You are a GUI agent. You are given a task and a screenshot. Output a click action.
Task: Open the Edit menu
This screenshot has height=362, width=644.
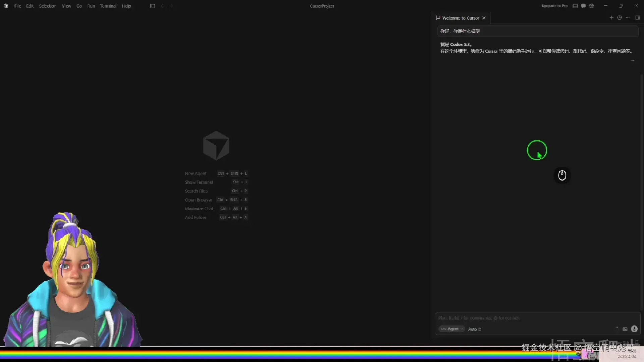pos(30,6)
